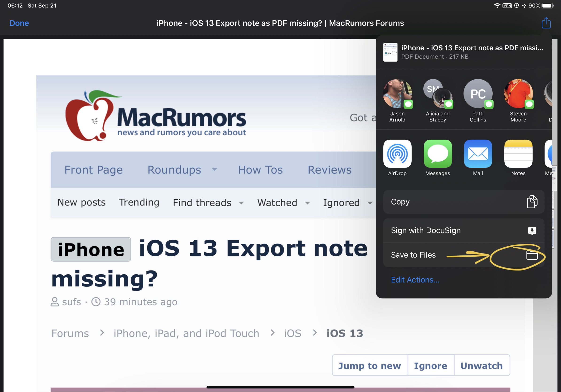Open user sufs profile link
This screenshot has height=392, width=561.
click(x=71, y=302)
